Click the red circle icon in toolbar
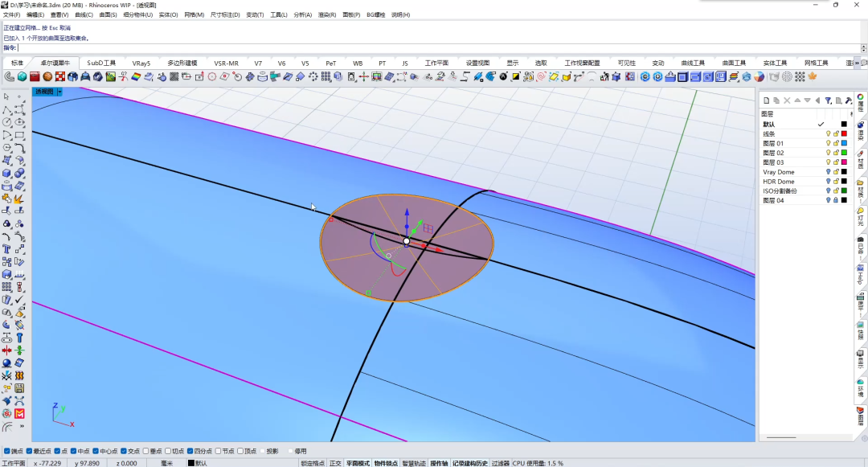Viewport: 868px width, 467px height. (x=212, y=77)
